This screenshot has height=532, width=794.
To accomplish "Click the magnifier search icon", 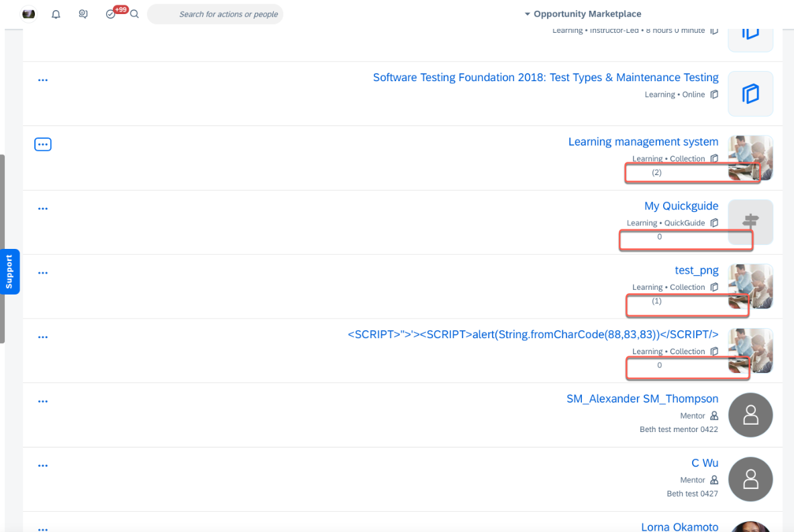I will pos(134,14).
